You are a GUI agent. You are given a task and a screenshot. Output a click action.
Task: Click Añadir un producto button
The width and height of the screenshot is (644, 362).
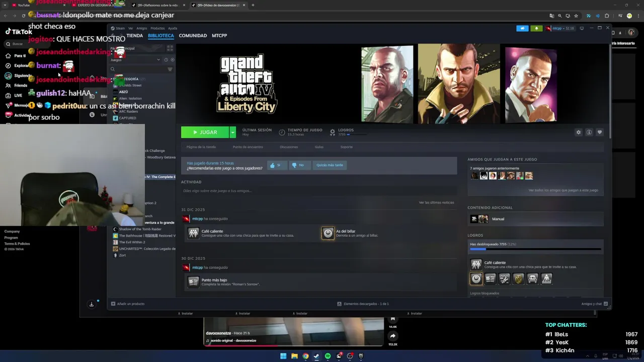(x=128, y=304)
